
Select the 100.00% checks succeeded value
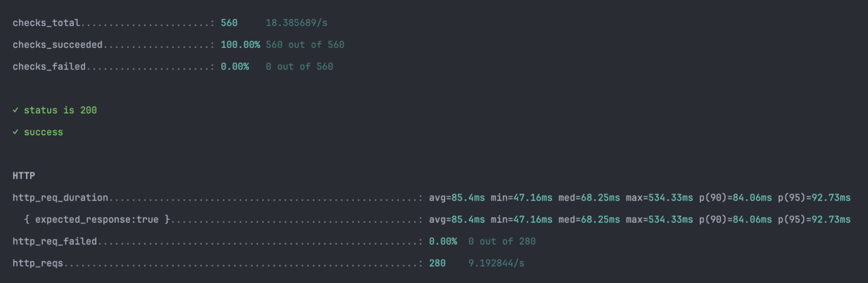(240, 45)
